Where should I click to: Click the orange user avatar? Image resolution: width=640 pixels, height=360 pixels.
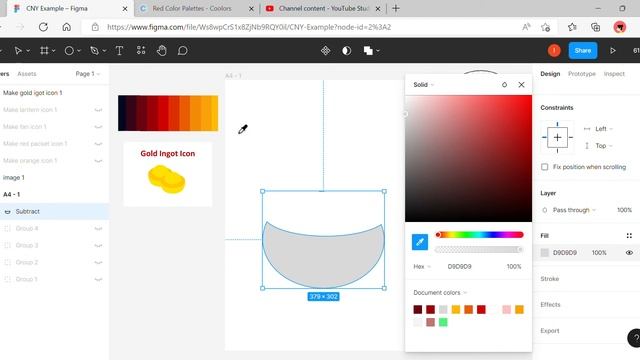pyautogui.click(x=554, y=50)
